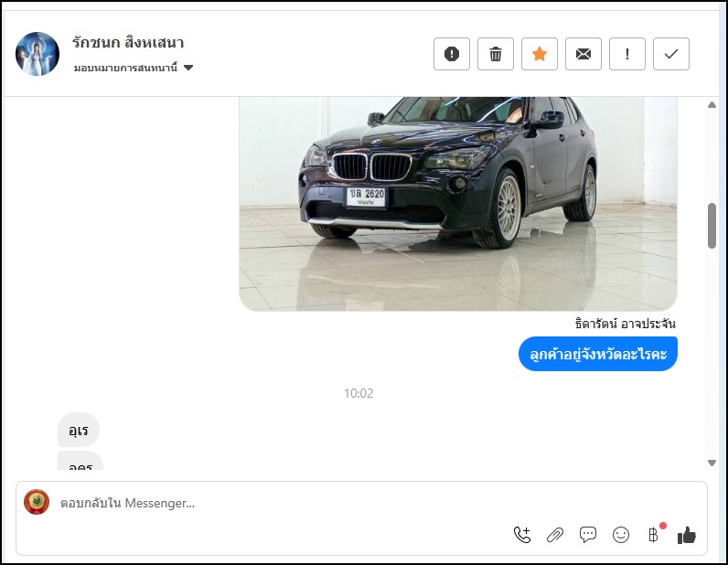Select the blue ลูกค้าอยู่จังหวัดอะไรคะ message bubble
Viewport: 728px width, 565px height.
597,354
